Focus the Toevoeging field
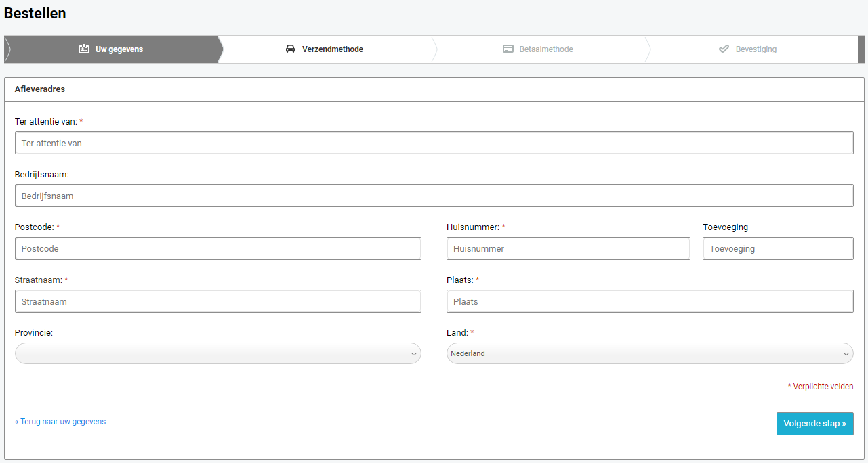Screen dimensions: 868x463 tap(778, 248)
